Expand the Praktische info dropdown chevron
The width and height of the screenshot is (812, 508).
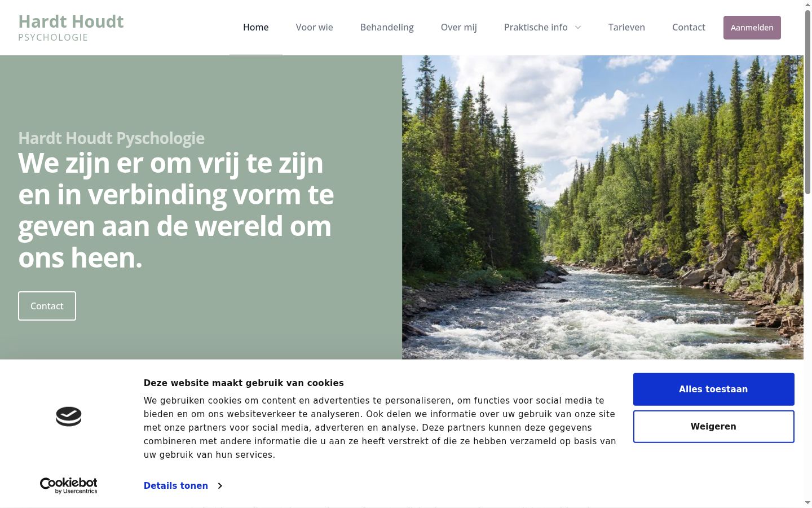[x=577, y=27]
